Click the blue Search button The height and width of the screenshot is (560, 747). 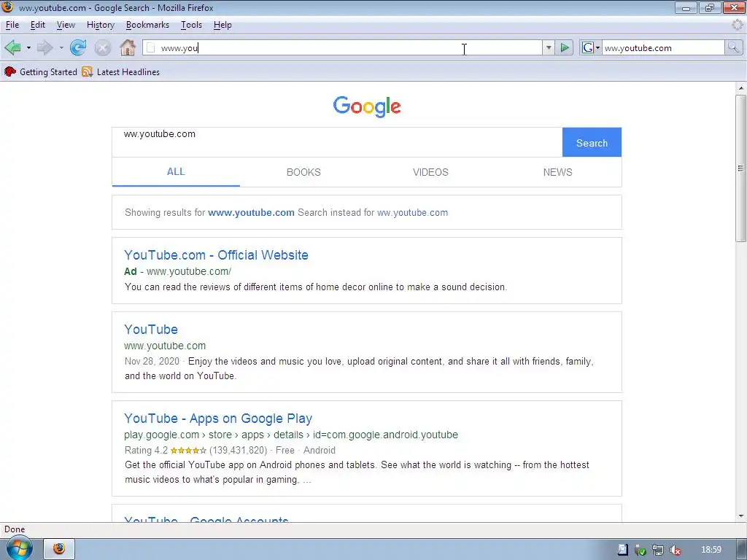[x=592, y=142]
